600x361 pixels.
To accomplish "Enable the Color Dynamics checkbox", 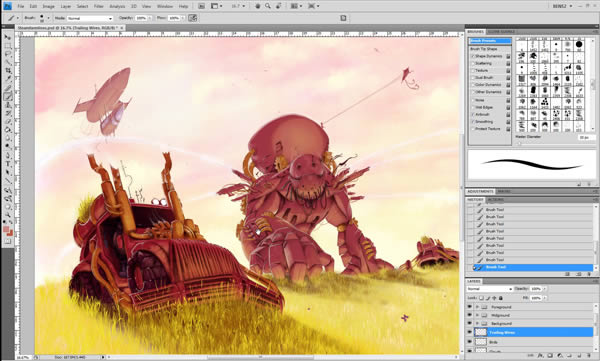I will tap(473, 85).
